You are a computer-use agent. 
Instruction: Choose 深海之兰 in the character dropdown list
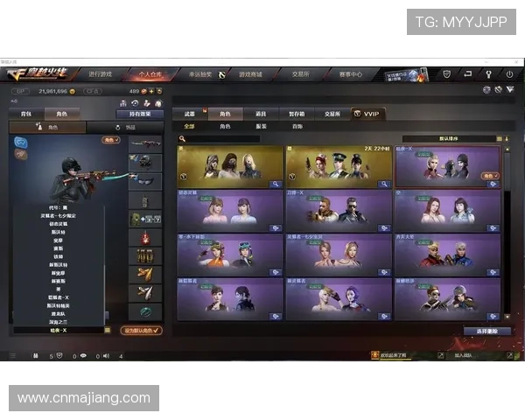(59, 322)
